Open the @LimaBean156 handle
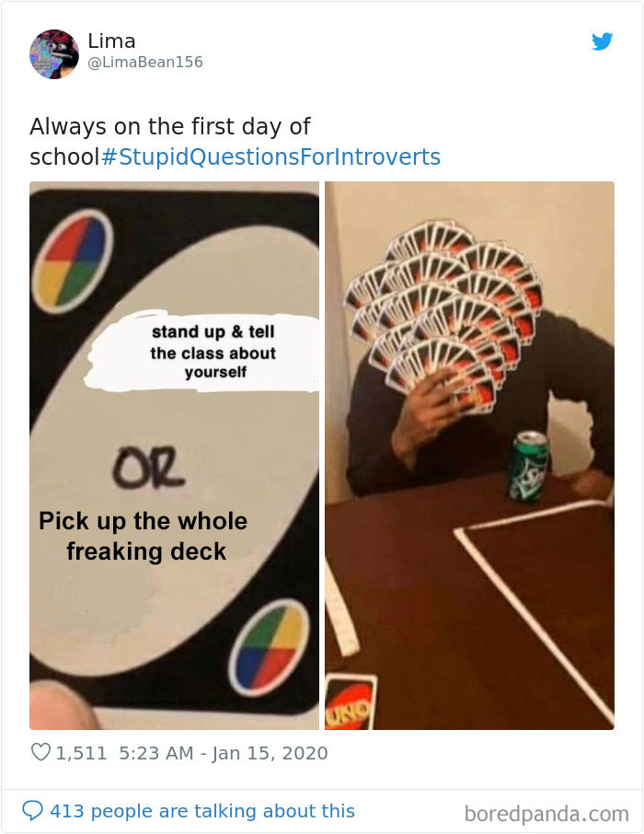The width and height of the screenshot is (644, 834). [145, 63]
